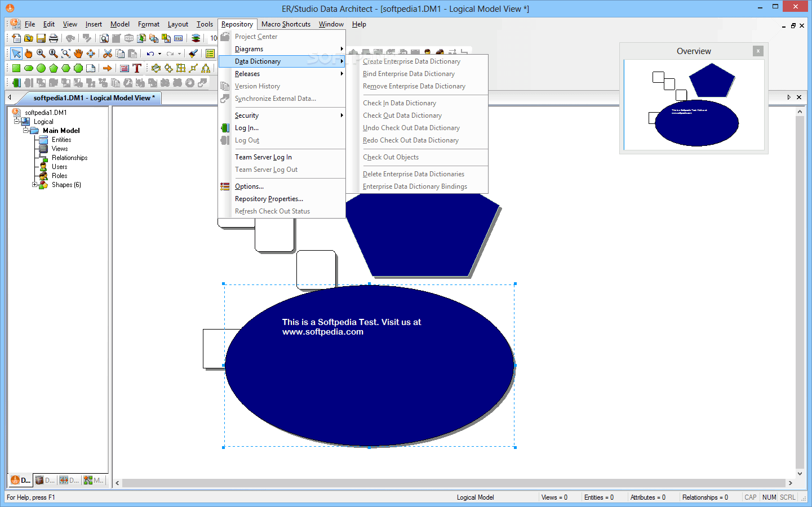Activate the open-hand Pan tool
The width and height of the screenshot is (812, 507).
tap(78, 54)
